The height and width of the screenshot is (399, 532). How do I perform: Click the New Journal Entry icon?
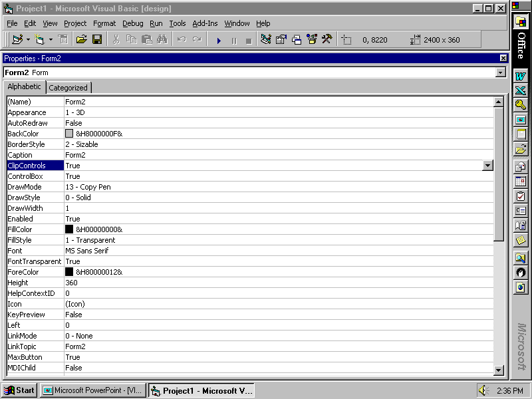pos(521,225)
